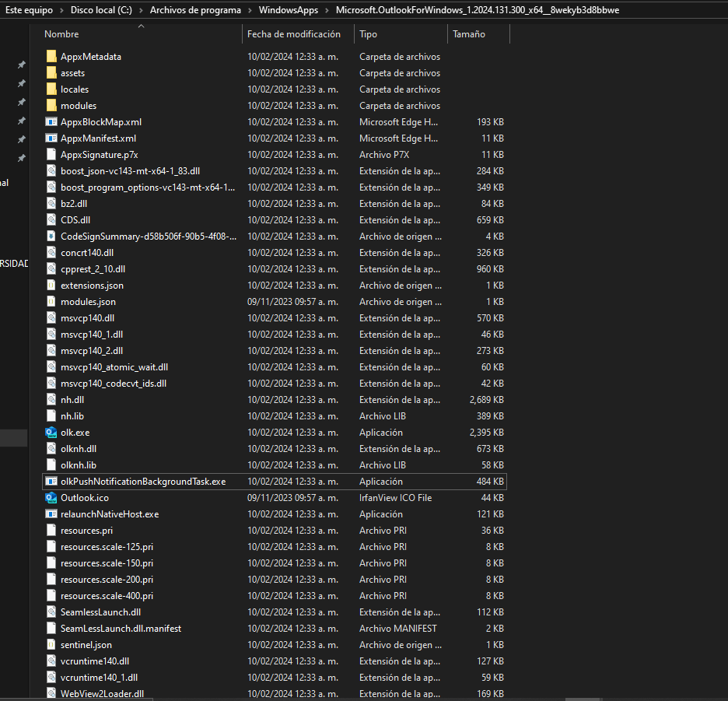Select the msvcp140_atomic_wait.dll file name

114,367
